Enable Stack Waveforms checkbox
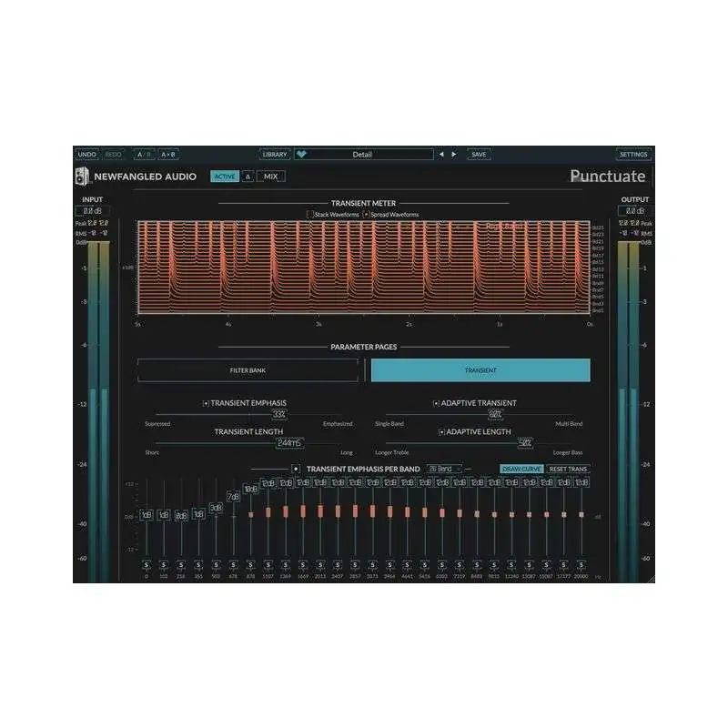This screenshot has width=728, height=728. pyautogui.click(x=309, y=215)
